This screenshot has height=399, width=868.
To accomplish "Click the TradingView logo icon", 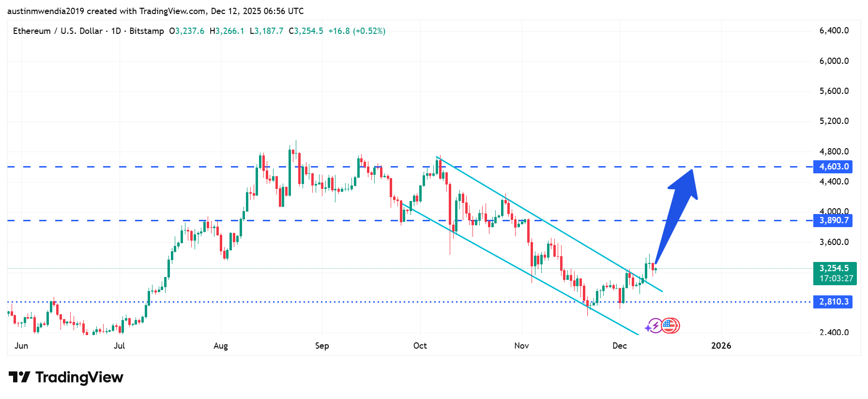I will [19, 377].
